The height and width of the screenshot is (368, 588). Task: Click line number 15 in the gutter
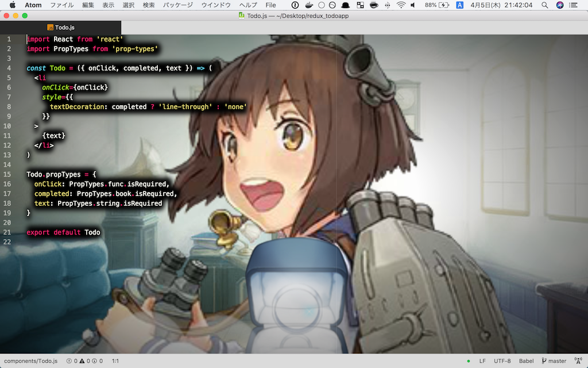coord(7,174)
